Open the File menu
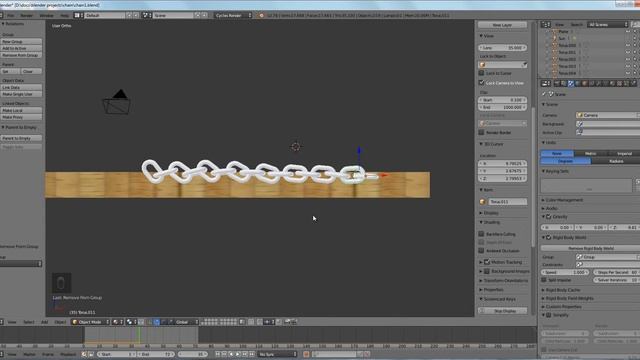 (11, 16)
